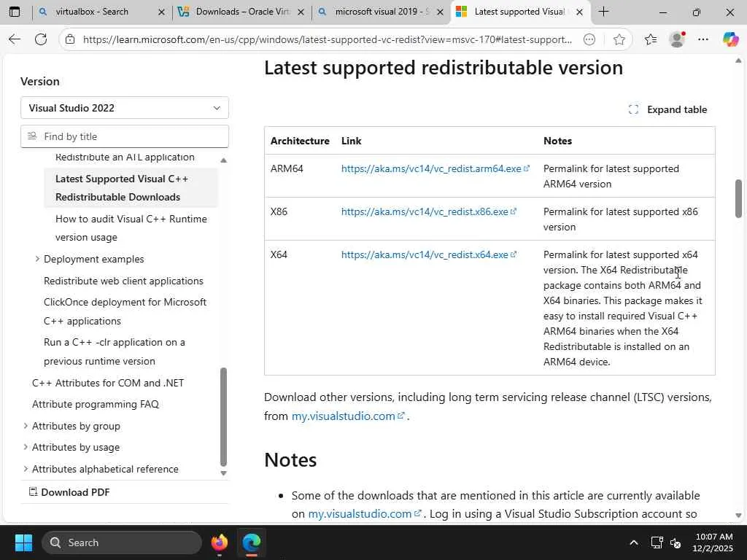747x560 pixels.
Task: Click the page scrollbar down arrow
Action: tap(738, 516)
